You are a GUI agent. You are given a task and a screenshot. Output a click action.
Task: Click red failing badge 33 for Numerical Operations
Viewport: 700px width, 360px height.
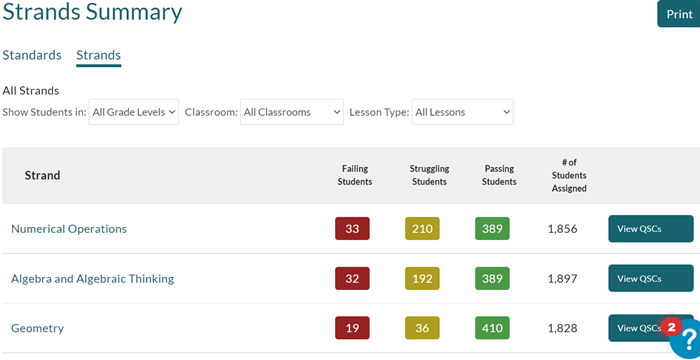pyautogui.click(x=352, y=229)
